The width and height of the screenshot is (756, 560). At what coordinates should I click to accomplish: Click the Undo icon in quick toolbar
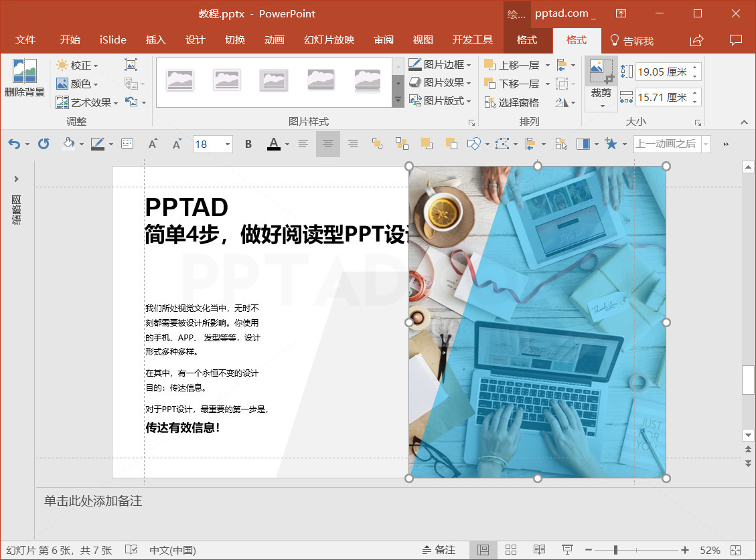click(x=14, y=144)
